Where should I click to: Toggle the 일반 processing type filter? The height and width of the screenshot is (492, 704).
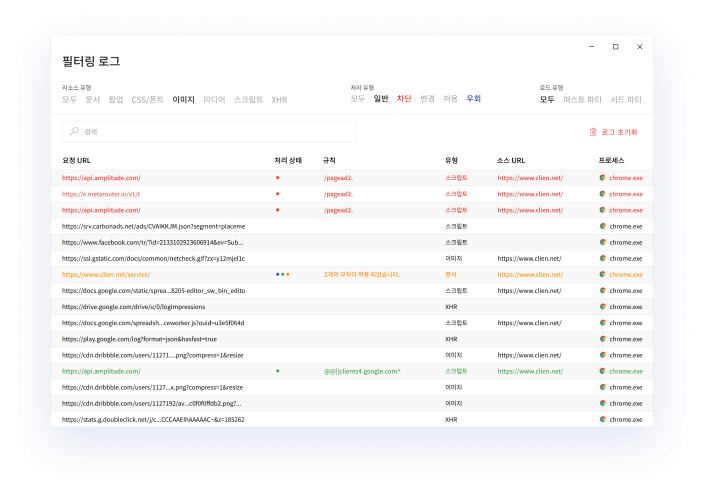pyautogui.click(x=381, y=98)
